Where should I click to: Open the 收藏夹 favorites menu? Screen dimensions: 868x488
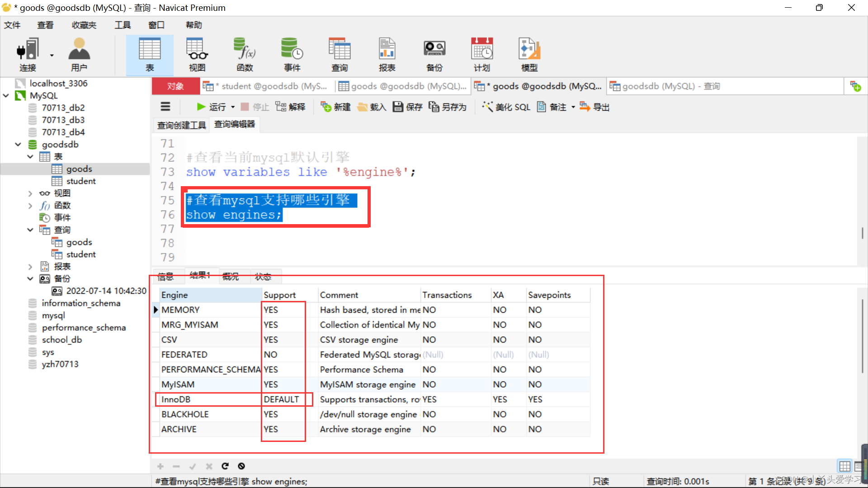[x=84, y=25]
